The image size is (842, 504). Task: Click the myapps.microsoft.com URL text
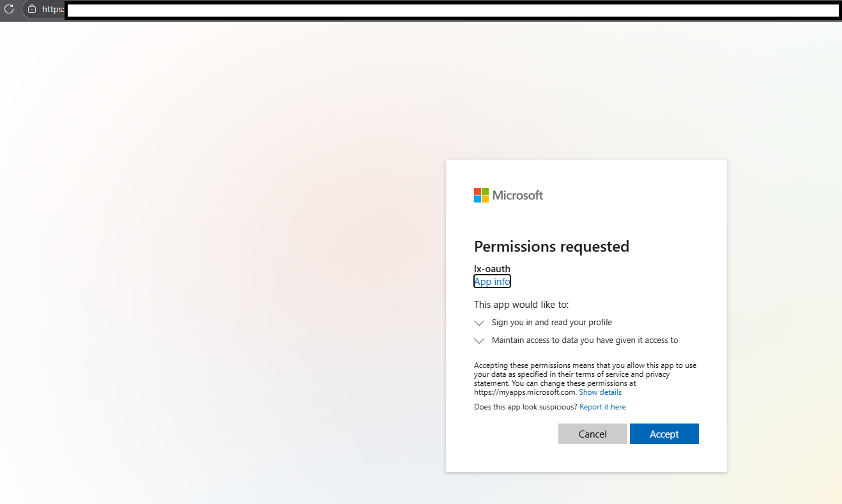coord(525,392)
